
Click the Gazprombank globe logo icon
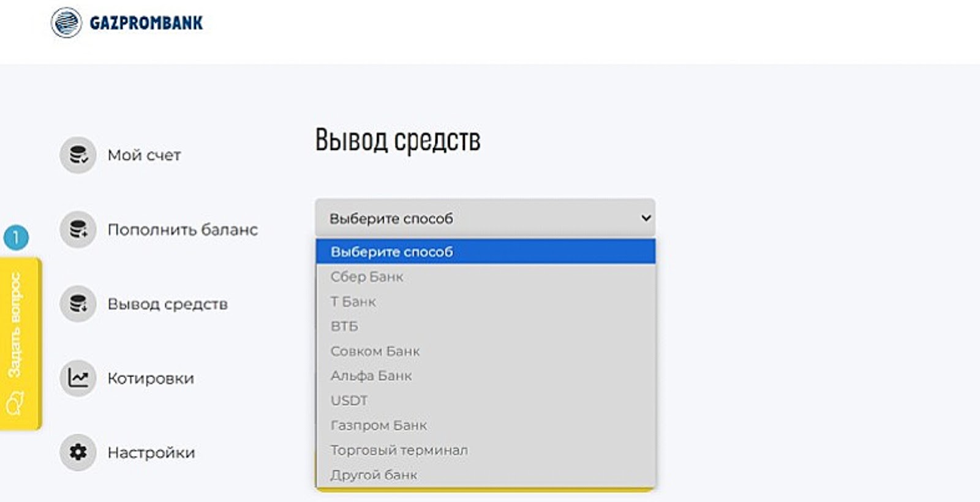[66, 23]
